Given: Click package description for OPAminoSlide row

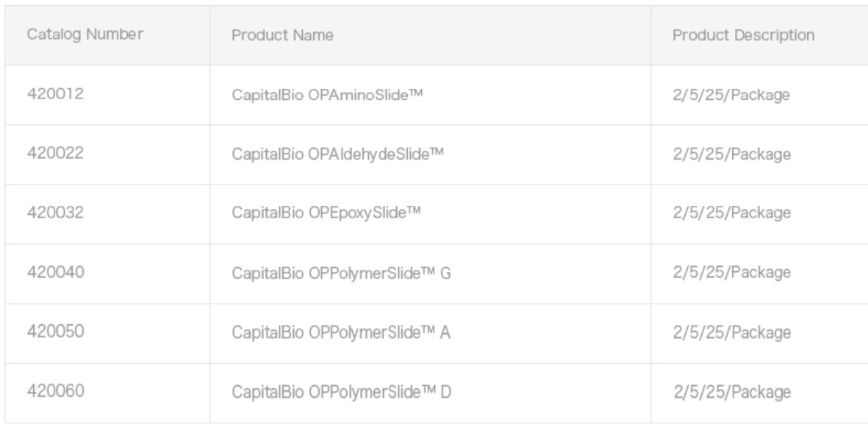Looking at the screenshot, I should (731, 96).
